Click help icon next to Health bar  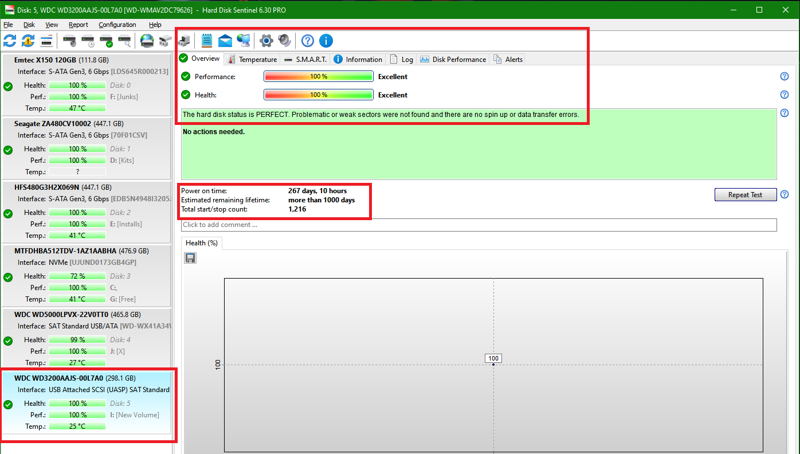(784, 95)
